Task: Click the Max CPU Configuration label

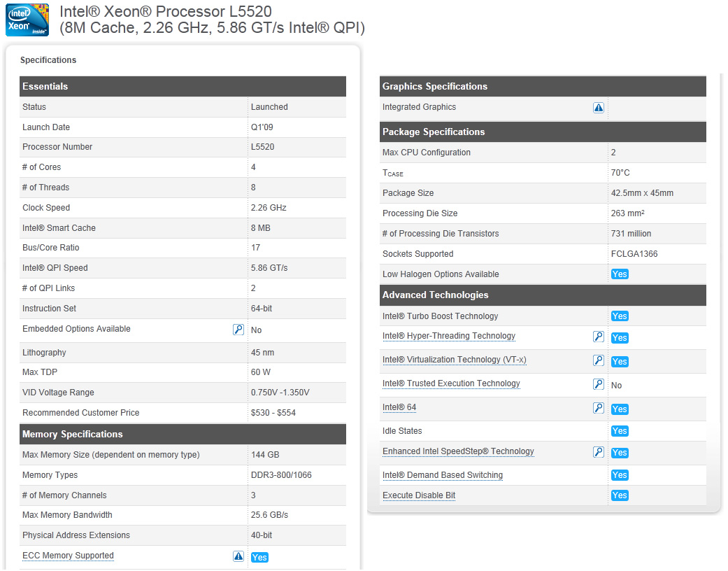Action: click(x=427, y=153)
